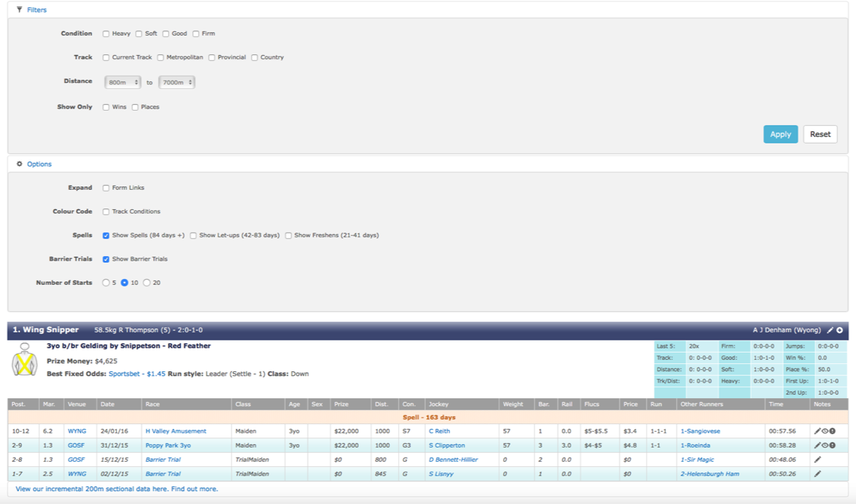Tick the Heavy condition checkbox
Image resolution: width=856 pixels, height=504 pixels.
point(106,34)
